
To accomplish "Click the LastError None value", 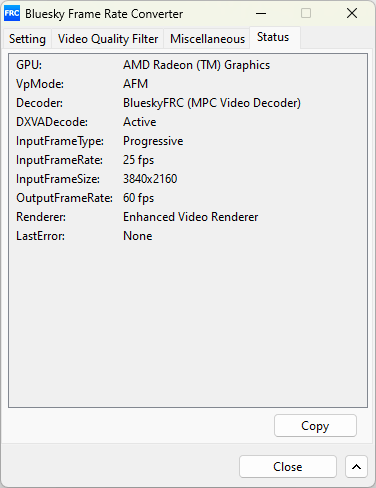I will click(138, 236).
